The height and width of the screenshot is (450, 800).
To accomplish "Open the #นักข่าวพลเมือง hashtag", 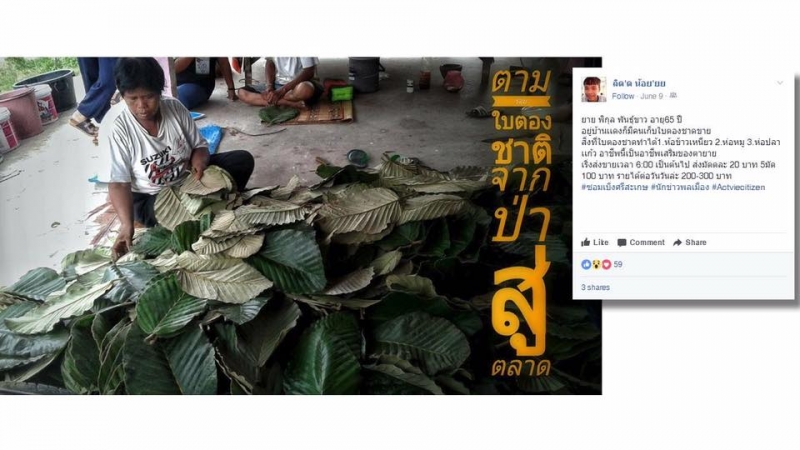I will (x=680, y=187).
